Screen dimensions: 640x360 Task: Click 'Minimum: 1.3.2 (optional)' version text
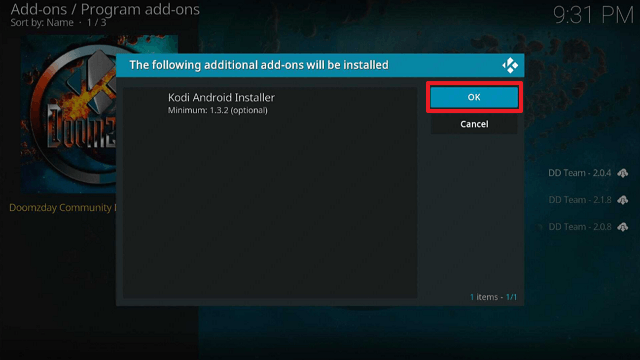(x=218, y=110)
